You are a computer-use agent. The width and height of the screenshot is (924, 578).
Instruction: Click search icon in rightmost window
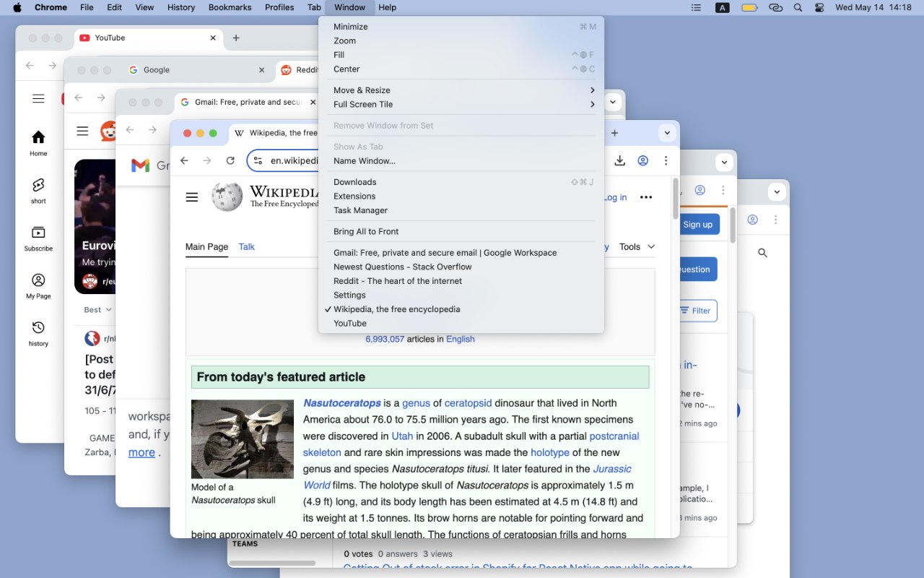(762, 253)
